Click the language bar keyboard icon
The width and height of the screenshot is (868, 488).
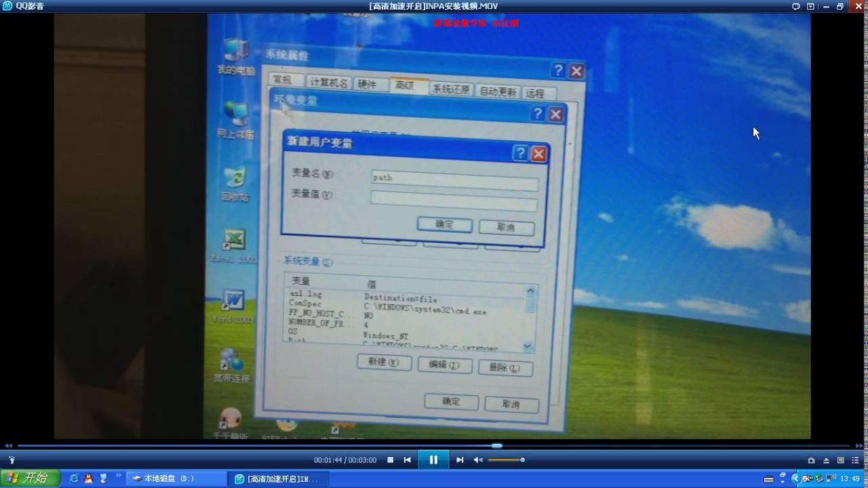(x=769, y=480)
